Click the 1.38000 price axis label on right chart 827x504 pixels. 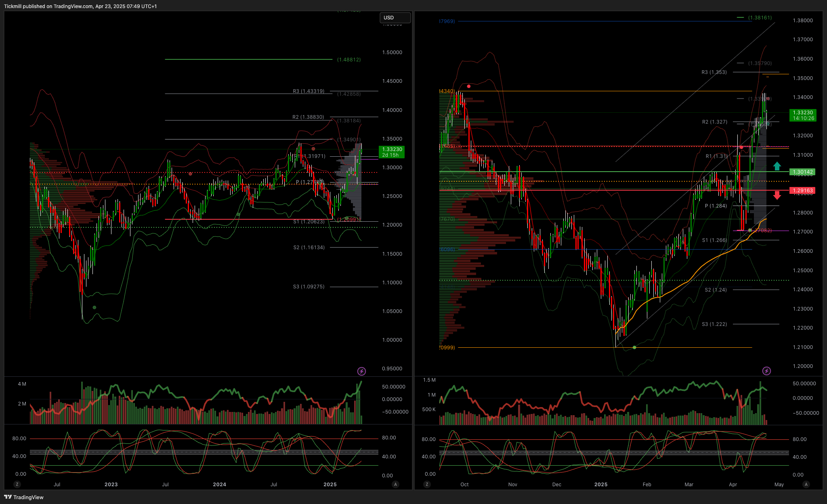click(803, 21)
